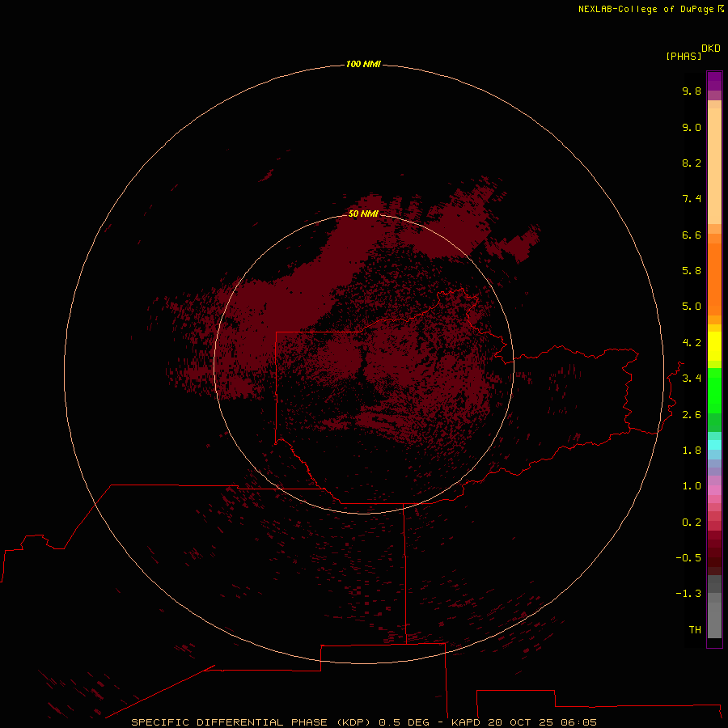The height and width of the screenshot is (728, 728).
Task: Click the 6.6 legend value
Action: [692, 235]
